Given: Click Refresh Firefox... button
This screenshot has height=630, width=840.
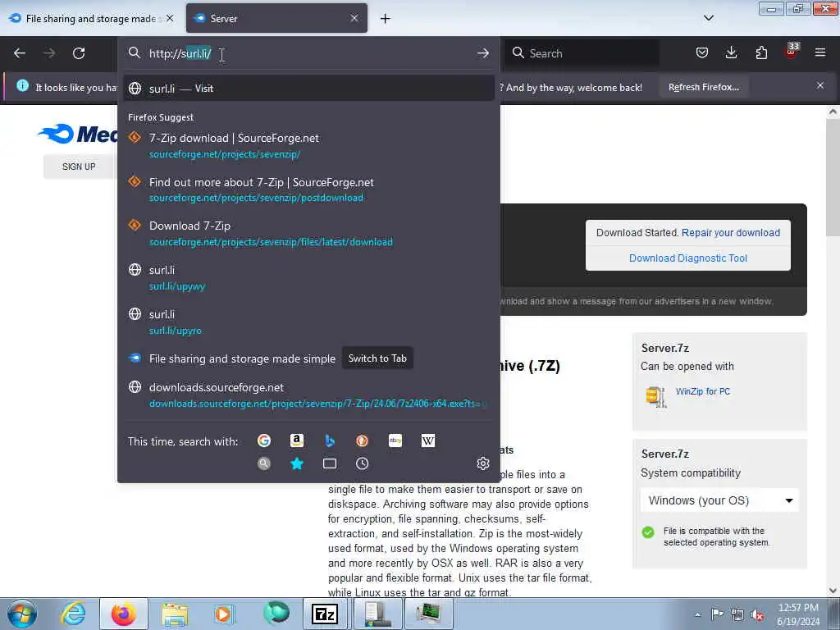Looking at the screenshot, I should click(x=703, y=87).
